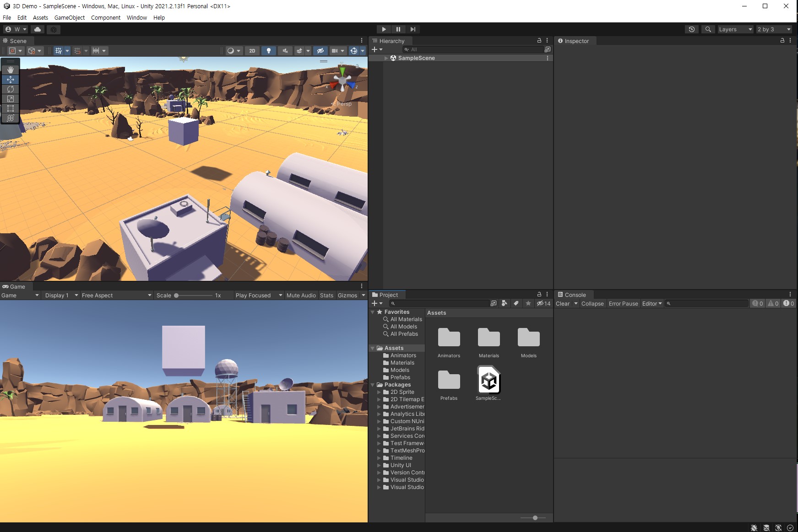The width and height of the screenshot is (798, 532).
Task: Open the Play Focused dropdown
Action: pyautogui.click(x=259, y=296)
